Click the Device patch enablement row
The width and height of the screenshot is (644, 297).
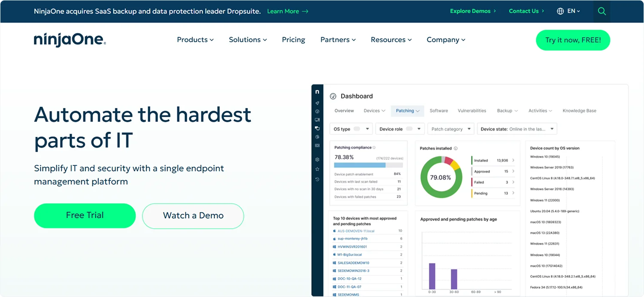click(368, 174)
